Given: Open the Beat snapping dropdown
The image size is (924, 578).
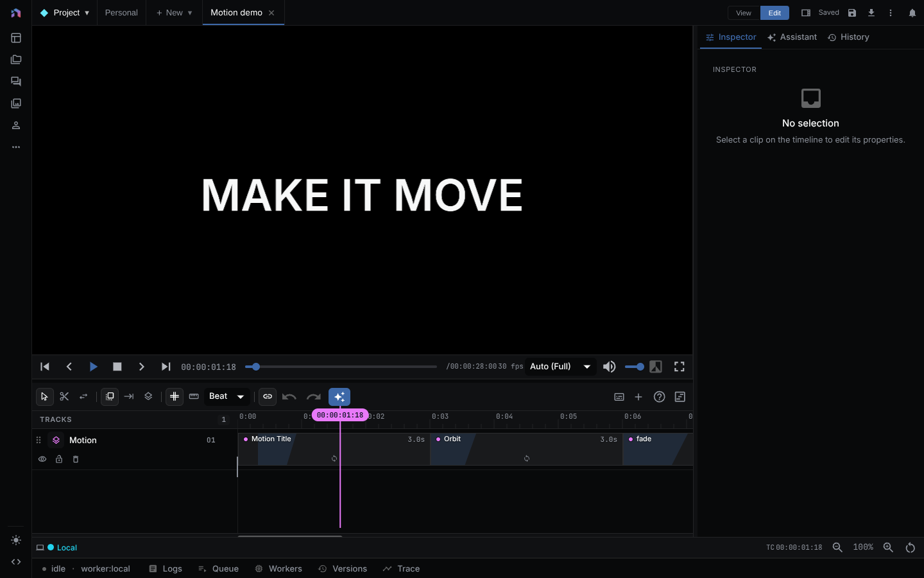Looking at the screenshot, I should (x=227, y=397).
